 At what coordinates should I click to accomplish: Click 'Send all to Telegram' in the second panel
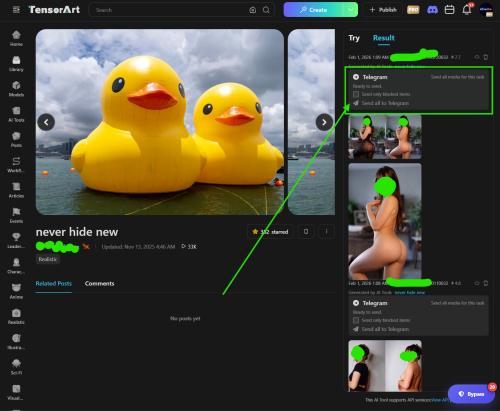point(381,329)
